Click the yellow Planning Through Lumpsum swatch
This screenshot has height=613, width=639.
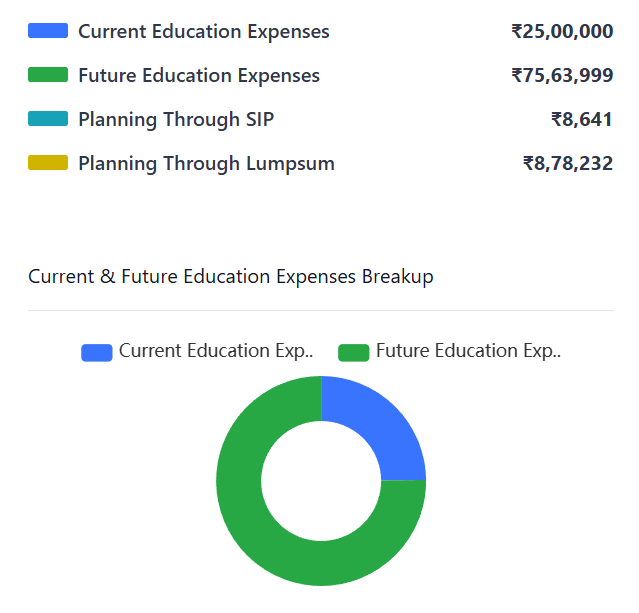click(48, 163)
